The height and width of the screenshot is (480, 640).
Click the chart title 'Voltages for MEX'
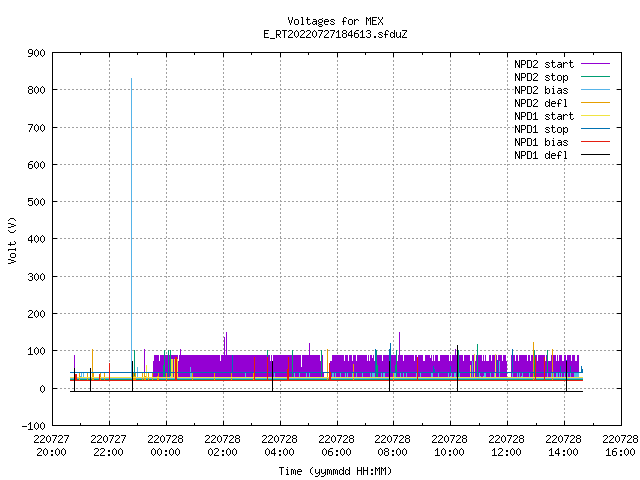(335, 21)
